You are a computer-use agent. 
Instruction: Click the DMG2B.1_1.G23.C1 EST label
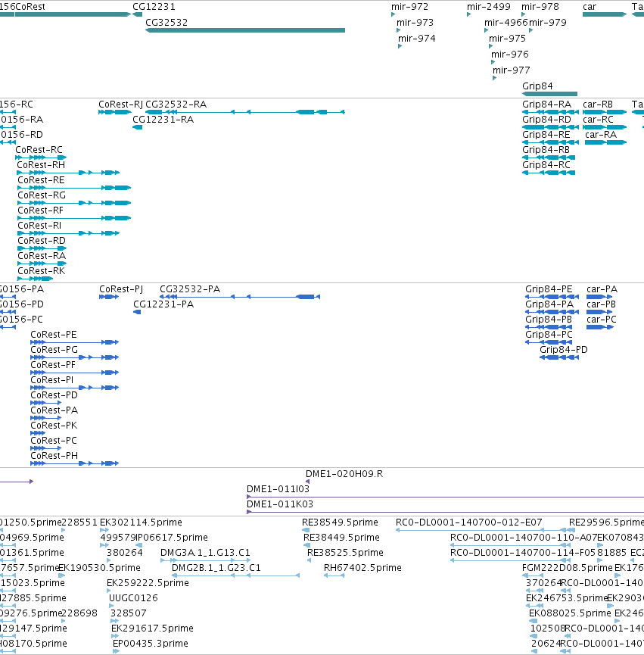coord(216,568)
